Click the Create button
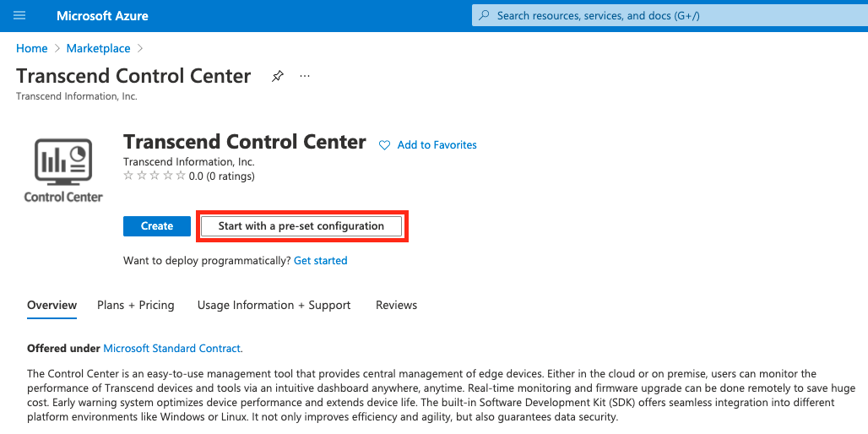Screen dimensions: 868x434 pos(157,225)
